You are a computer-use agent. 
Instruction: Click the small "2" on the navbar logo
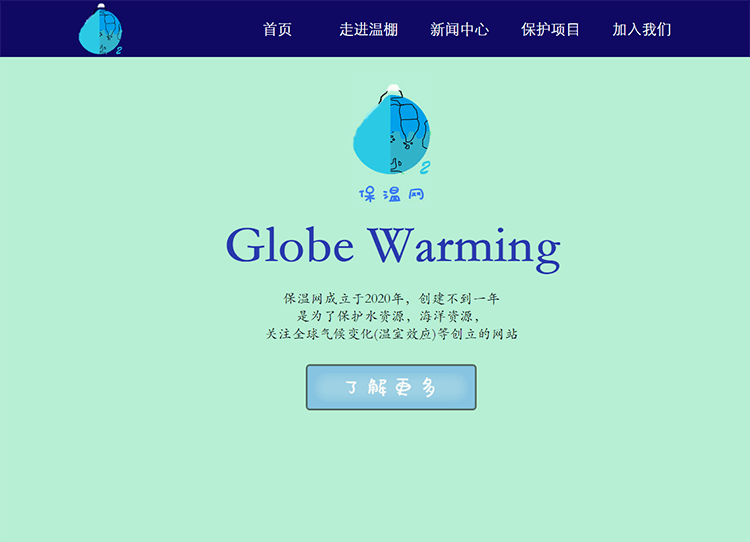[119, 50]
